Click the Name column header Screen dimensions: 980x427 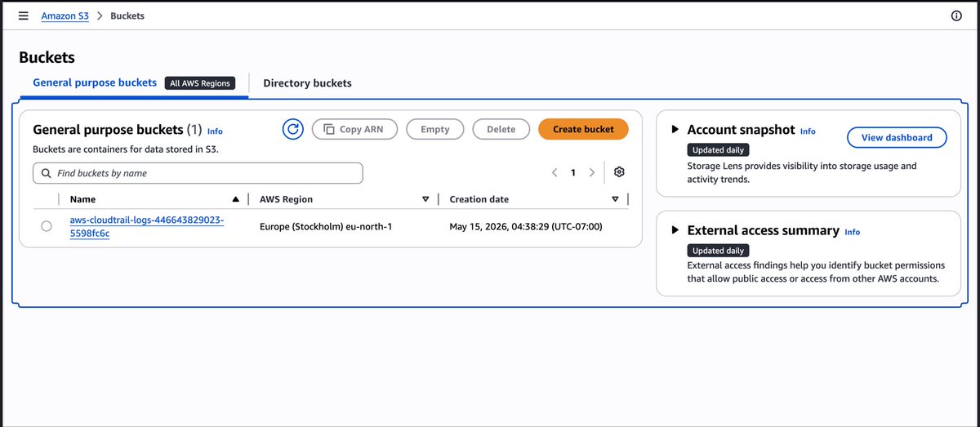click(x=82, y=199)
